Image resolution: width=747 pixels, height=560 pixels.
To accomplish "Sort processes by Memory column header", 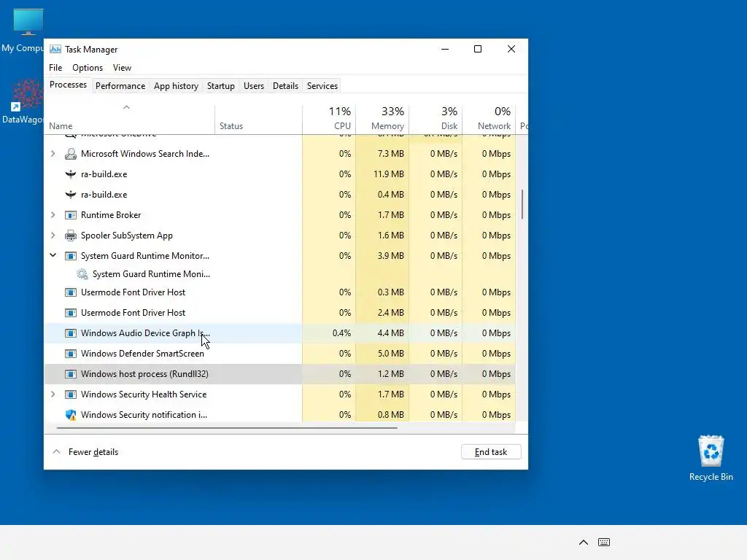I will point(382,118).
